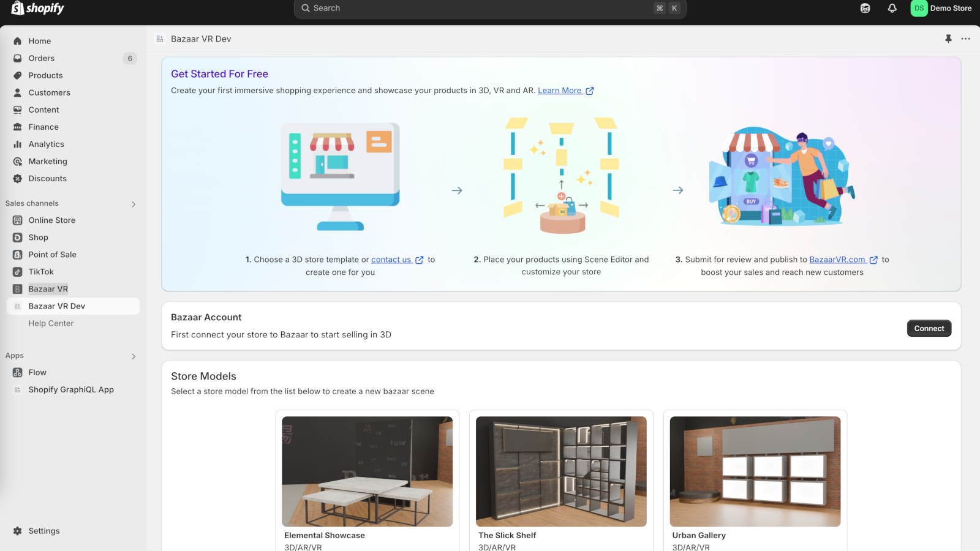
Task: Open the Sidekick assistant icon in top bar
Action: click(865, 8)
